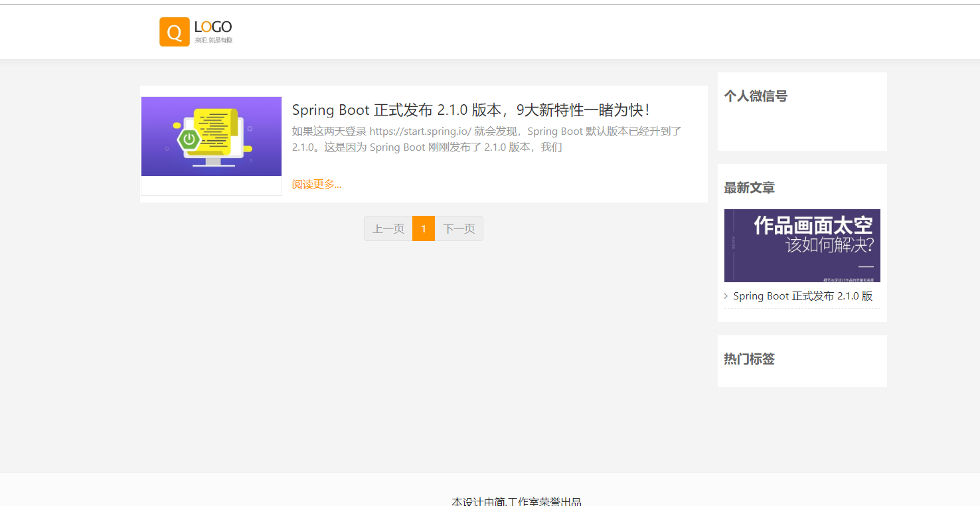This screenshot has width=980, height=506.
Task: Click the monitor stand graphic in thumbnail
Action: point(213,163)
